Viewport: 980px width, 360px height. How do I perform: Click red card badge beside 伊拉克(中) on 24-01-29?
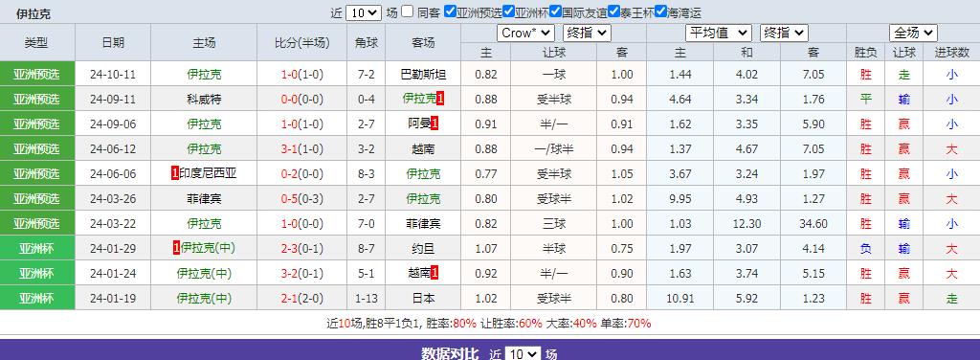coord(177,248)
